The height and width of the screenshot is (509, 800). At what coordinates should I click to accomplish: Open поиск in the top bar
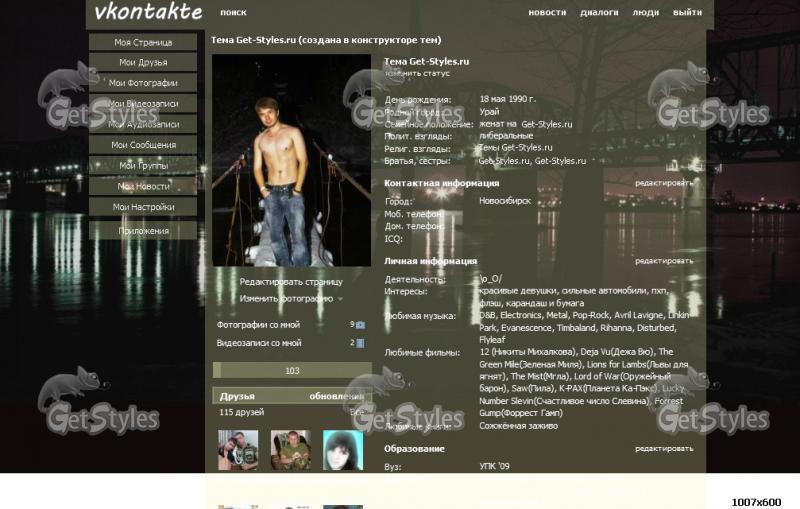click(x=233, y=12)
